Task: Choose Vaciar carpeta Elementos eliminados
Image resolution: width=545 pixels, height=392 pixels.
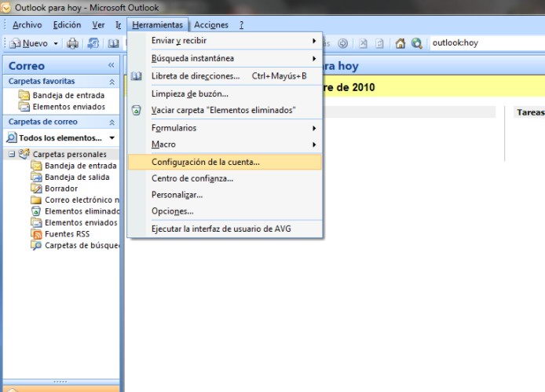Action: (x=225, y=110)
